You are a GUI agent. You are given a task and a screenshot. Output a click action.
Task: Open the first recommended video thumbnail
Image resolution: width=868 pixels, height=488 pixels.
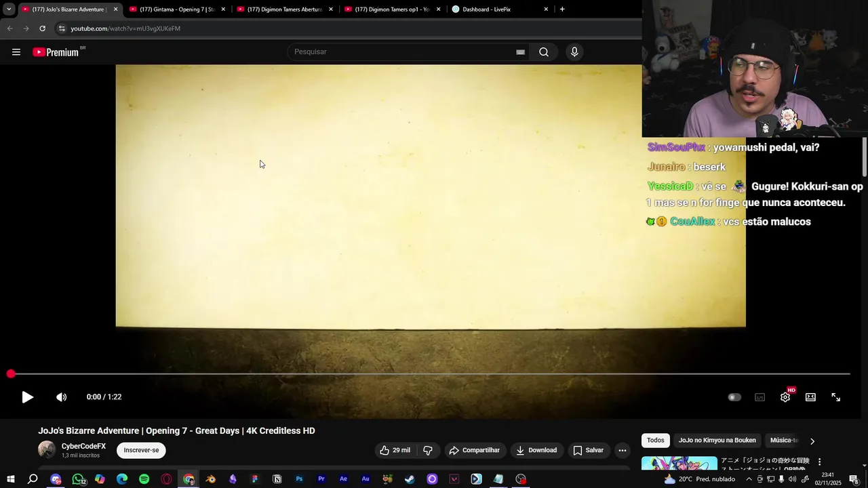tap(679, 464)
